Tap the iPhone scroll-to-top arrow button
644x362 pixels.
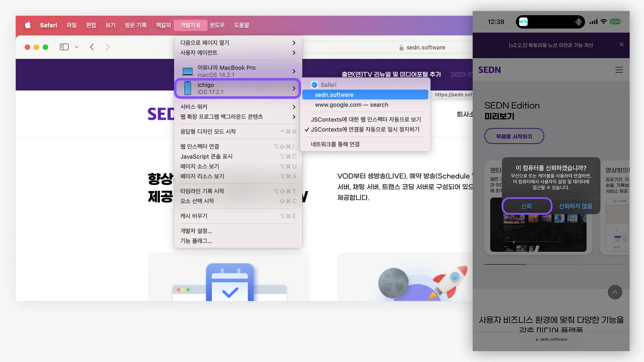(x=615, y=292)
